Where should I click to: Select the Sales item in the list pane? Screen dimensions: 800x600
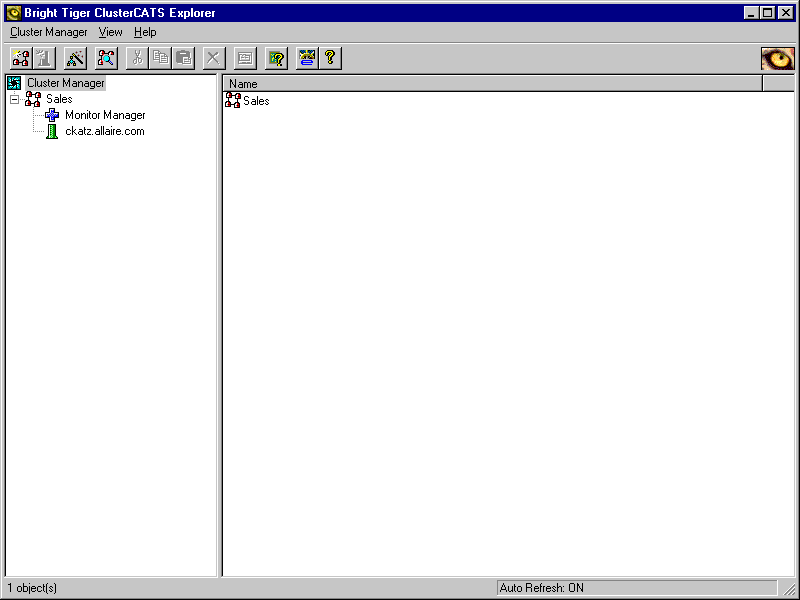(x=255, y=101)
